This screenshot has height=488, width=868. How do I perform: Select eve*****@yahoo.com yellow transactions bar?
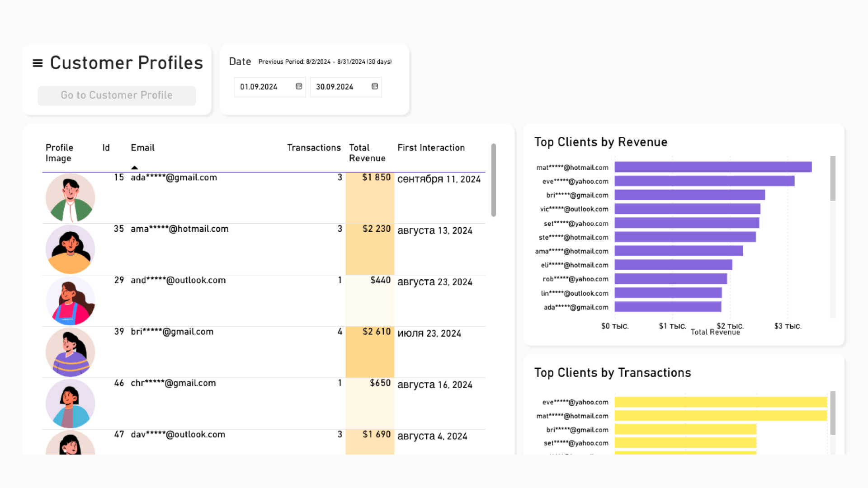[x=720, y=402]
